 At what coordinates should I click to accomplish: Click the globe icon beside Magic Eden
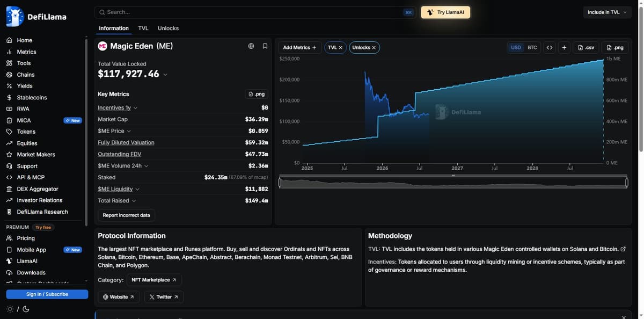point(251,46)
